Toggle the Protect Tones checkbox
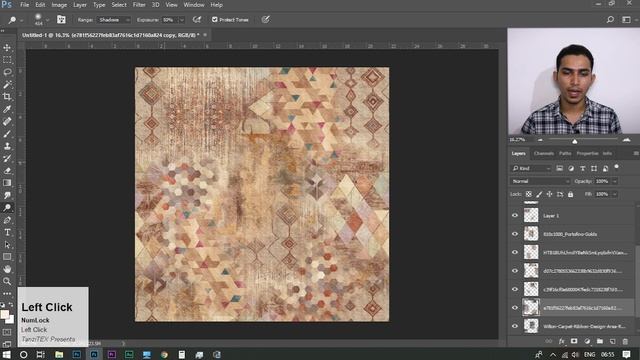The width and height of the screenshot is (640, 360). click(x=215, y=19)
